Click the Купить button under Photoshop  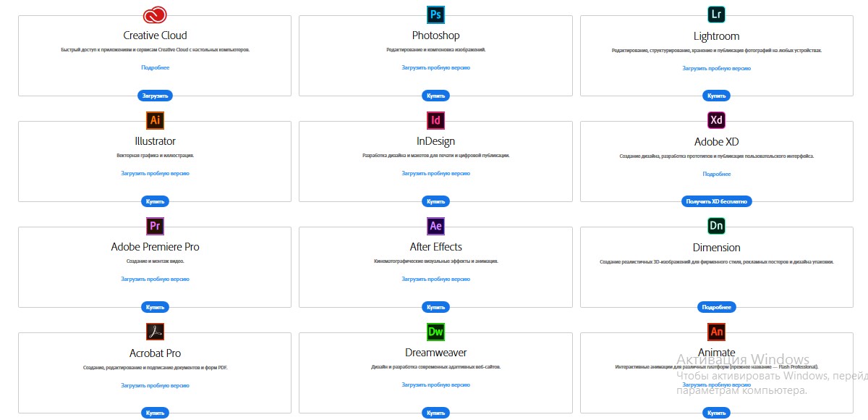[x=435, y=96]
